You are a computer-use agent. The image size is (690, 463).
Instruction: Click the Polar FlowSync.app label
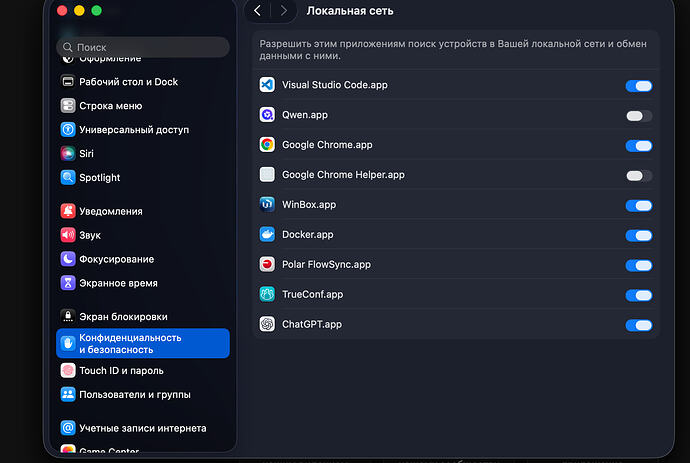(327, 265)
